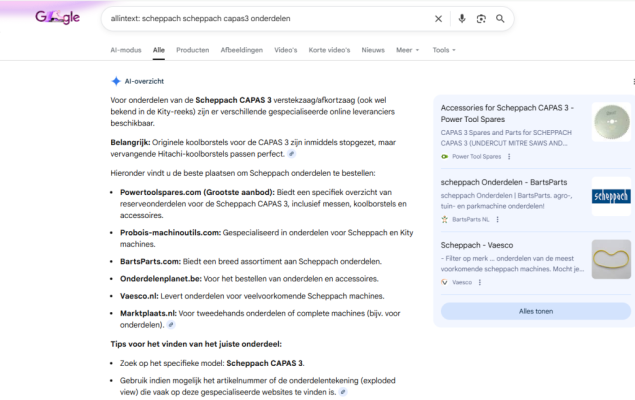Open the Scheppach - Vaesco link
Viewport: 635px width, 400px height.
[x=477, y=245]
